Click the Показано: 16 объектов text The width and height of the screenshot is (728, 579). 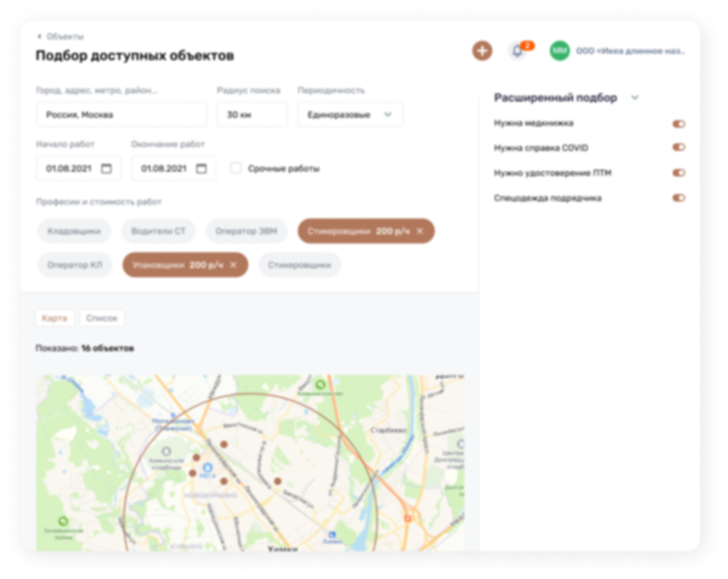tap(85, 348)
